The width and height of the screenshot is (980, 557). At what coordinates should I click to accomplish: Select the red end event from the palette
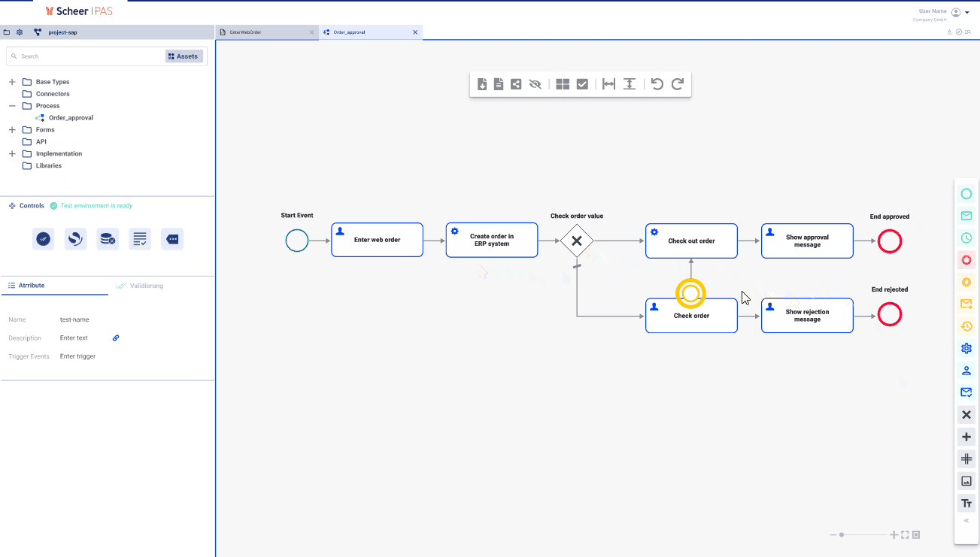pyautogui.click(x=966, y=260)
